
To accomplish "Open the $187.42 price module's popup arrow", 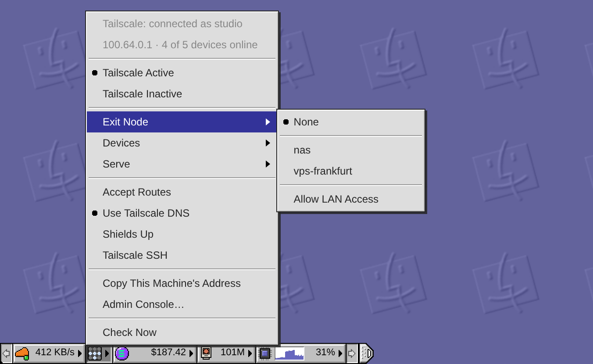I will (191, 353).
